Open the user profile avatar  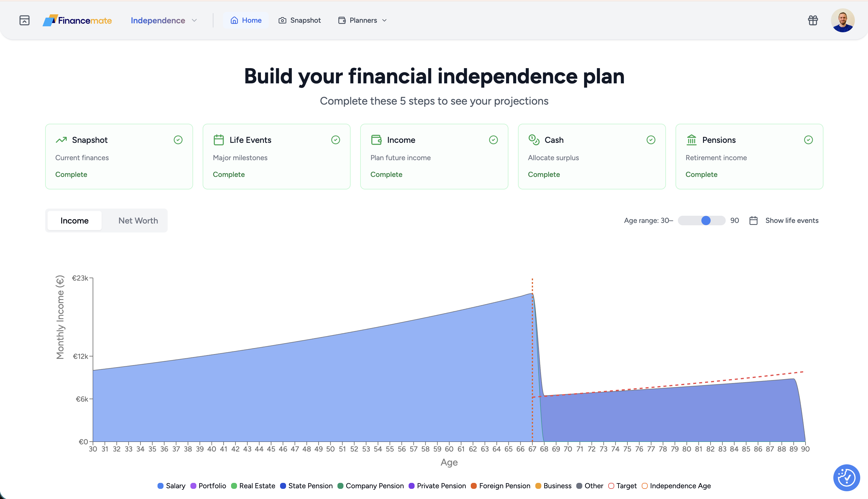pos(843,20)
